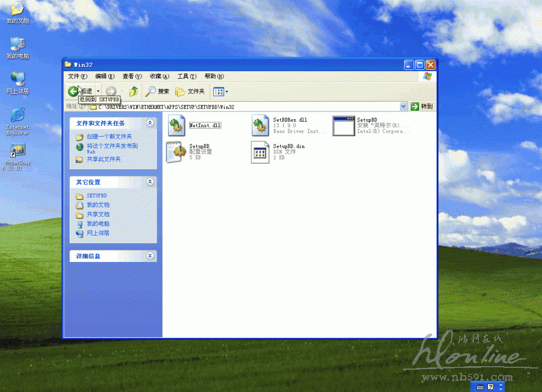Launch the SetupBD application icon
The image size is (542, 392).
[344, 126]
